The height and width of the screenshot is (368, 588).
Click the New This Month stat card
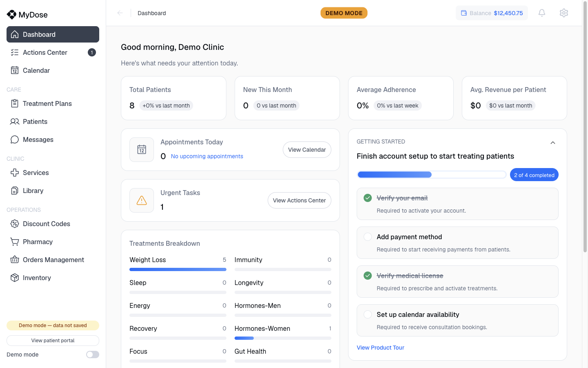pyautogui.click(x=287, y=98)
